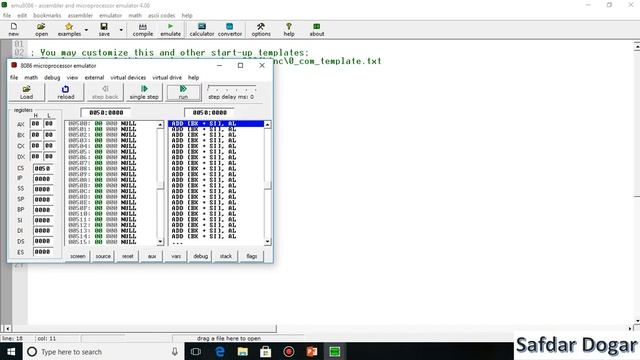Reset the emulator
640x360 pixels.
tap(128, 256)
